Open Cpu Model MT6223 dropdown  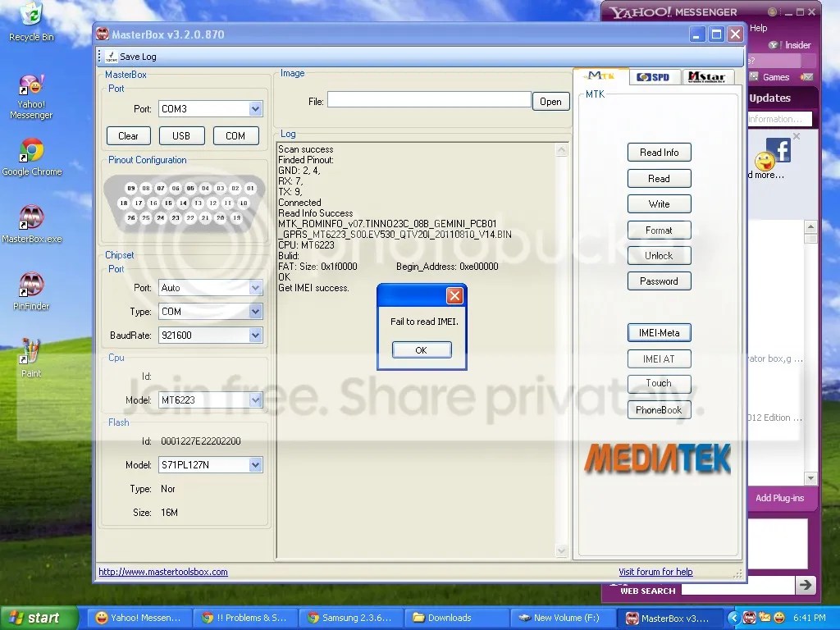tap(256, 399)
